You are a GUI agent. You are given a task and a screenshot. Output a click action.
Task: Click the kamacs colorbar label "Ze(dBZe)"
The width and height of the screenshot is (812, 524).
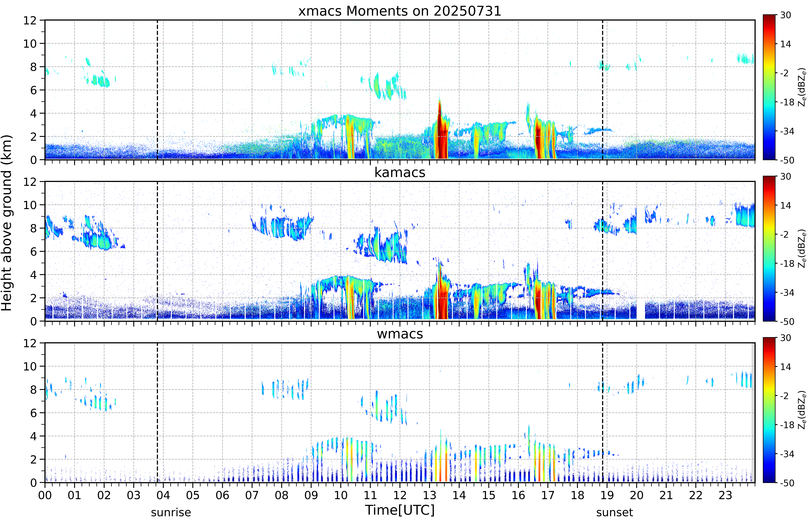click(x=802, y=248)
